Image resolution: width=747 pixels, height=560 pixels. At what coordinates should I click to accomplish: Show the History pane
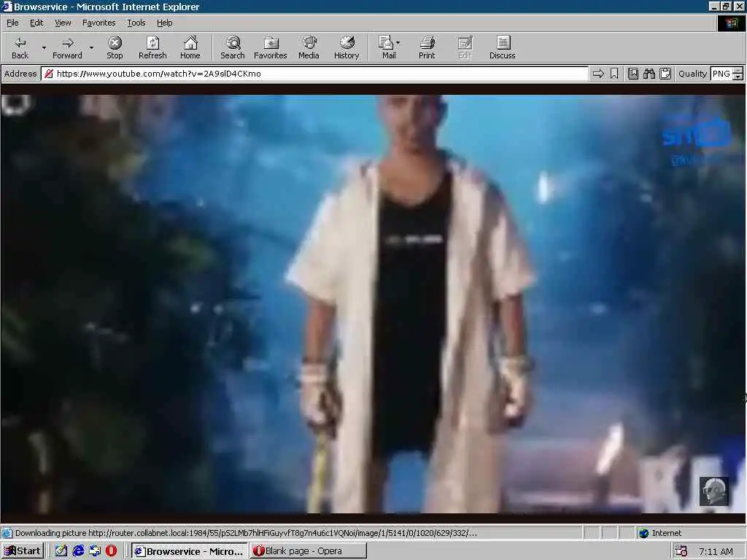[x=347, y=47]
